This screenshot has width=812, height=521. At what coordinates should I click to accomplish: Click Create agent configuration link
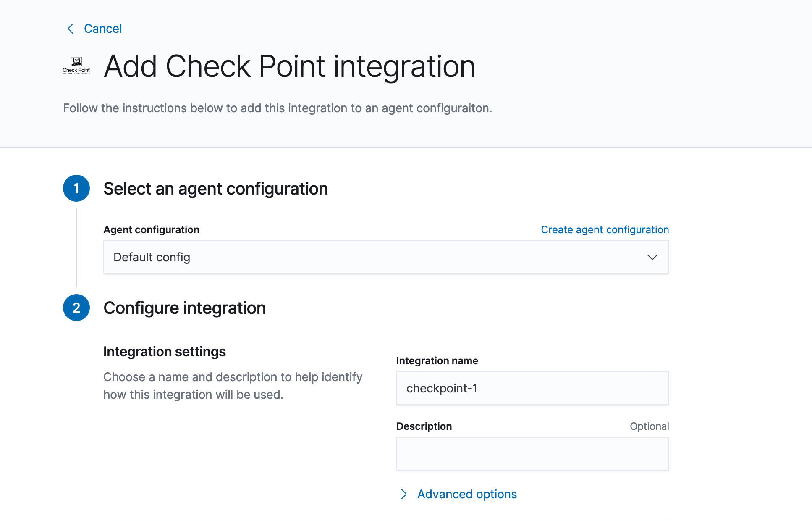605,229
